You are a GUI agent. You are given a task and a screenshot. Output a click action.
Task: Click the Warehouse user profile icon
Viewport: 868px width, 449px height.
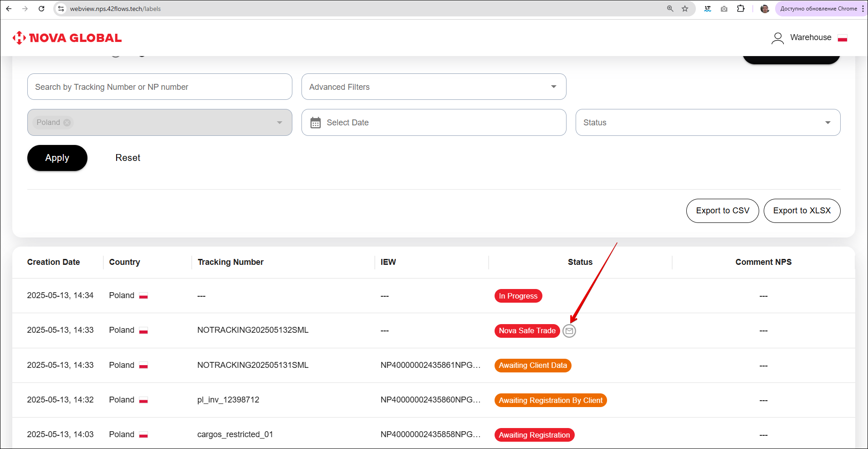777,38
